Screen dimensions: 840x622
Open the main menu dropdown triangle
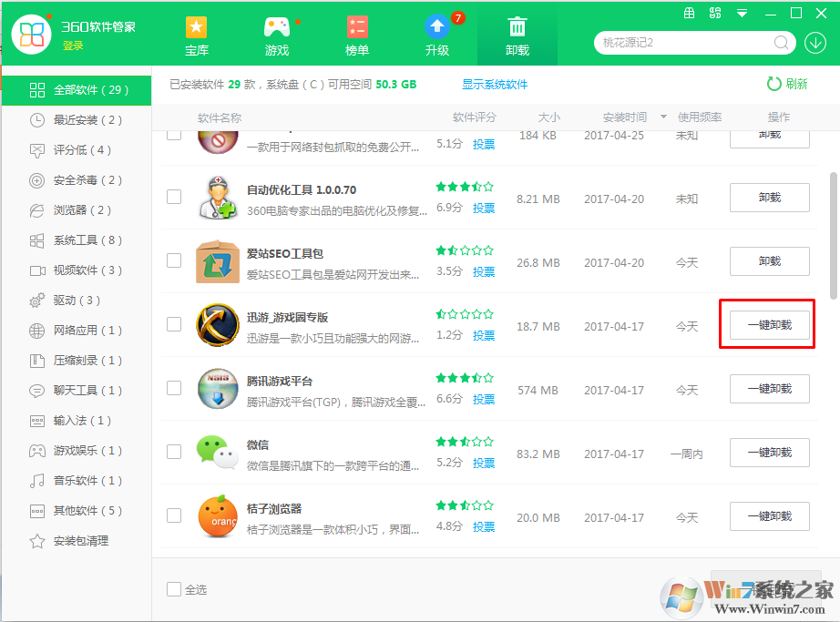pyautogui.click(x=742, y=14)
